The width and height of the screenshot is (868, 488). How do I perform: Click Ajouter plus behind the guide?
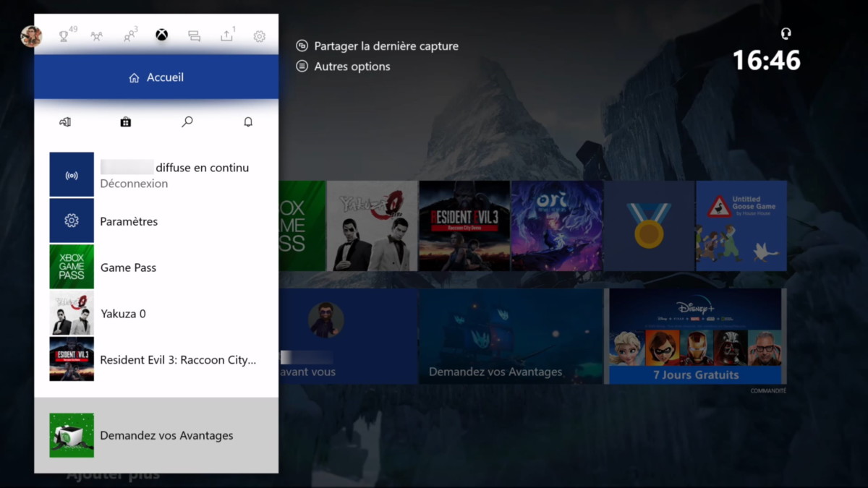113,476
